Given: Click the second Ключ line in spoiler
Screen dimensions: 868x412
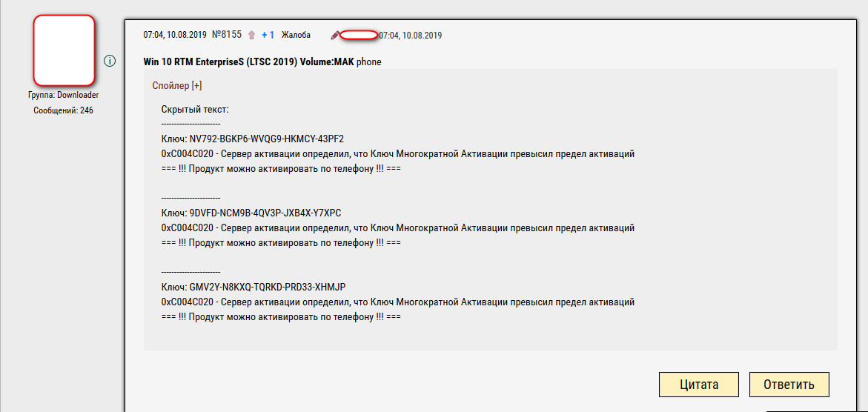Looking at the screenshot, I should tap(251, 213).
